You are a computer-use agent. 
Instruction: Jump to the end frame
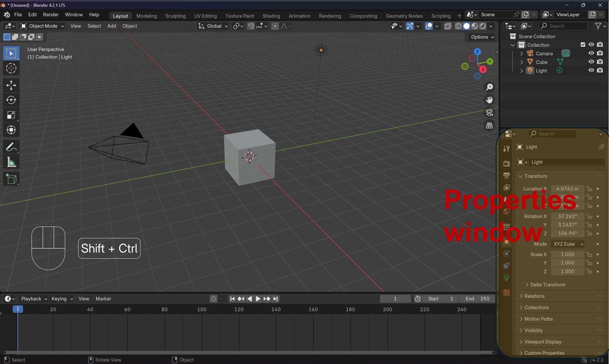coord(275,299)
